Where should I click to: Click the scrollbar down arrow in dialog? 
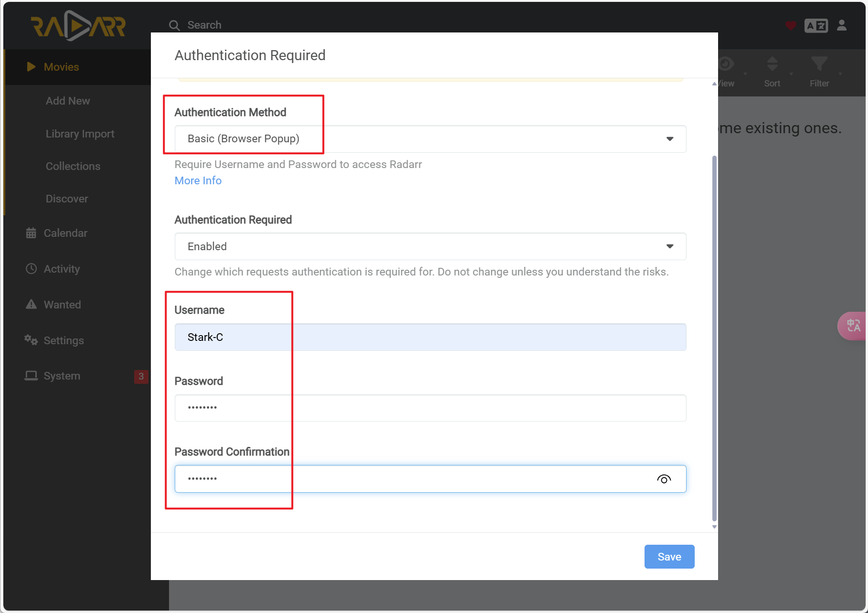point(714,527)
